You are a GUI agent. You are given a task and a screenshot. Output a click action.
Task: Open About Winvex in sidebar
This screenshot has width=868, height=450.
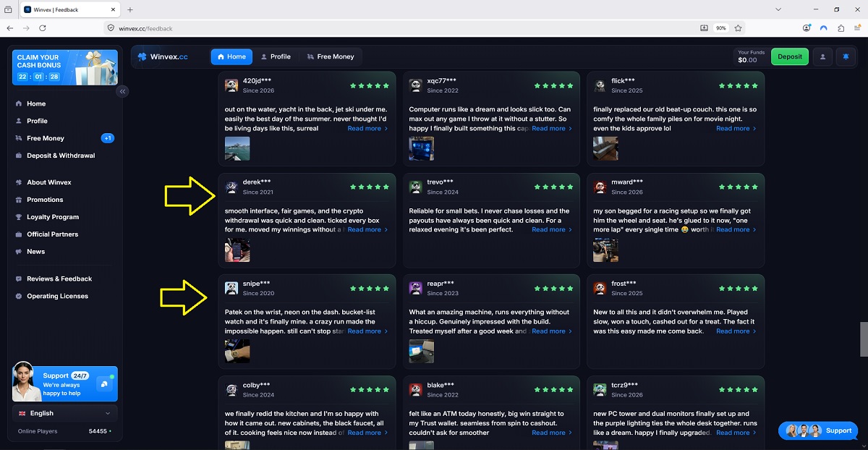click(x=49, y=182)
